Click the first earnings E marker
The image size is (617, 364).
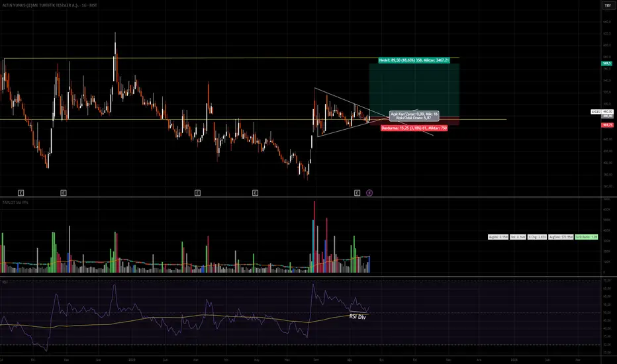(21, 193)
